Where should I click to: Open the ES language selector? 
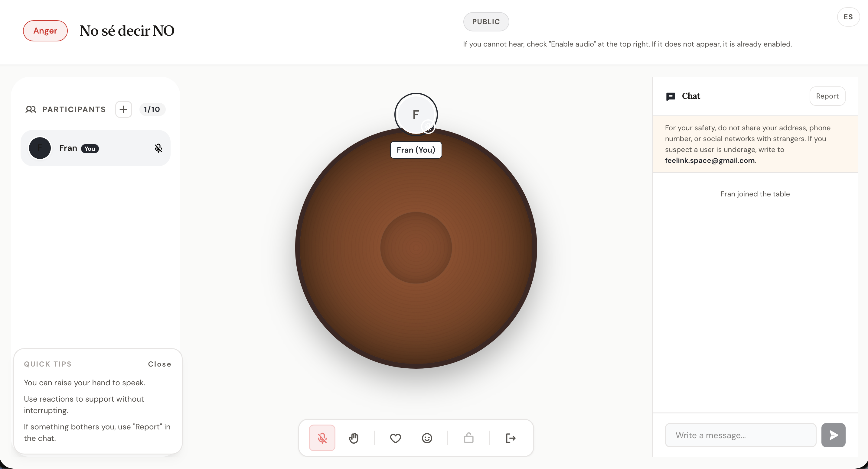848,17
